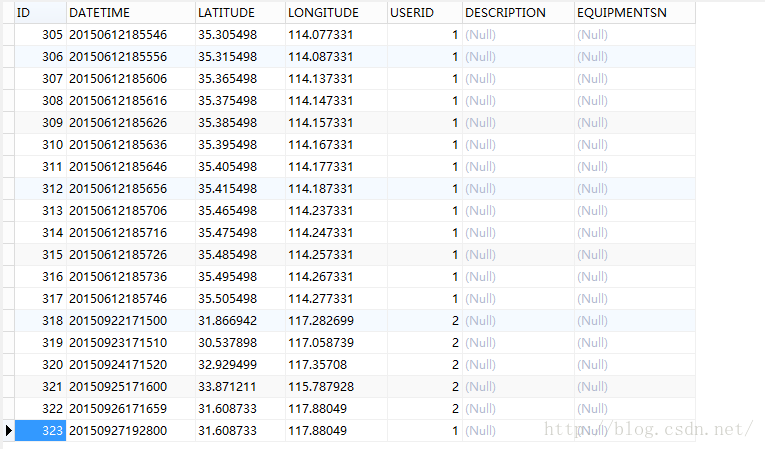Click latitude value 35.485498
765x449 pixels.
[240, 254]
